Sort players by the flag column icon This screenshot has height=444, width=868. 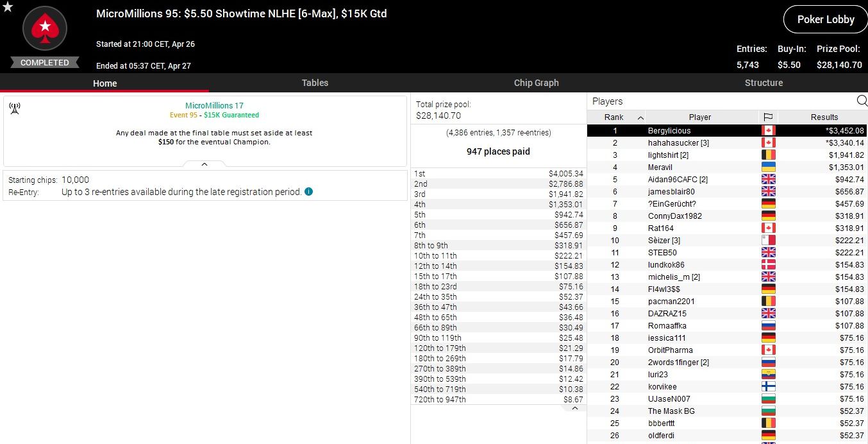tap(768, 117)
